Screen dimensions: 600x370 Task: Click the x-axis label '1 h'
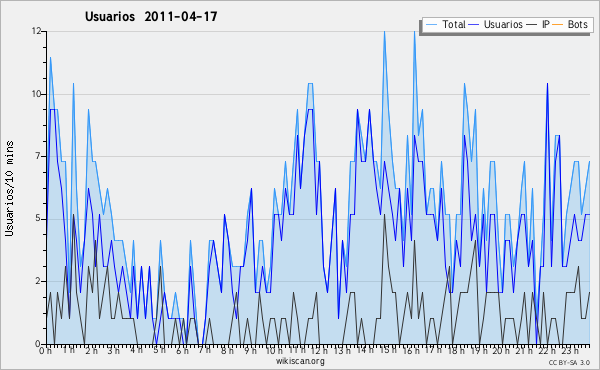pyautogui.click(x=69, y=350)
